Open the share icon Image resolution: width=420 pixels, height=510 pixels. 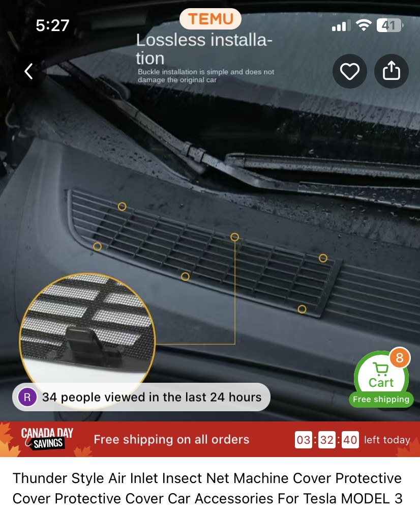[392, 71]
